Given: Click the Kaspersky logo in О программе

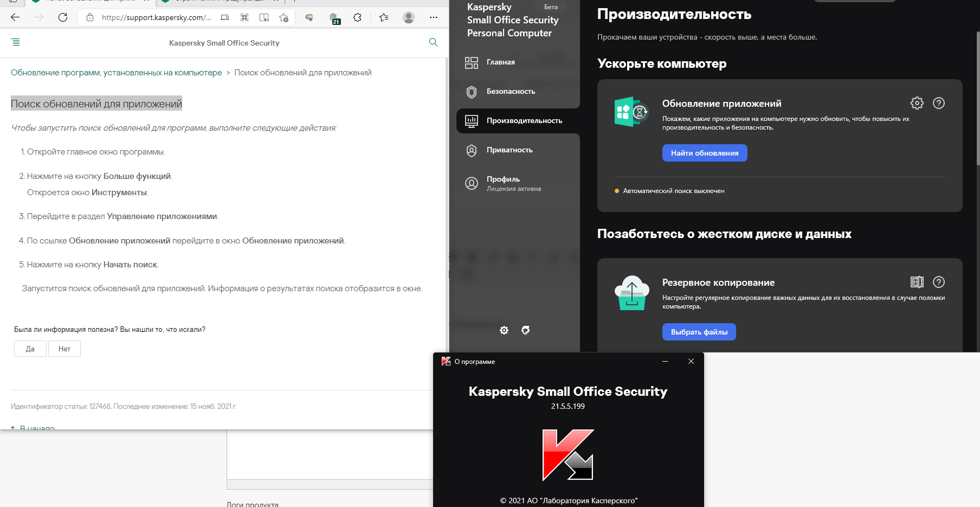Looking at the screenshot, I should pos(569,455).
